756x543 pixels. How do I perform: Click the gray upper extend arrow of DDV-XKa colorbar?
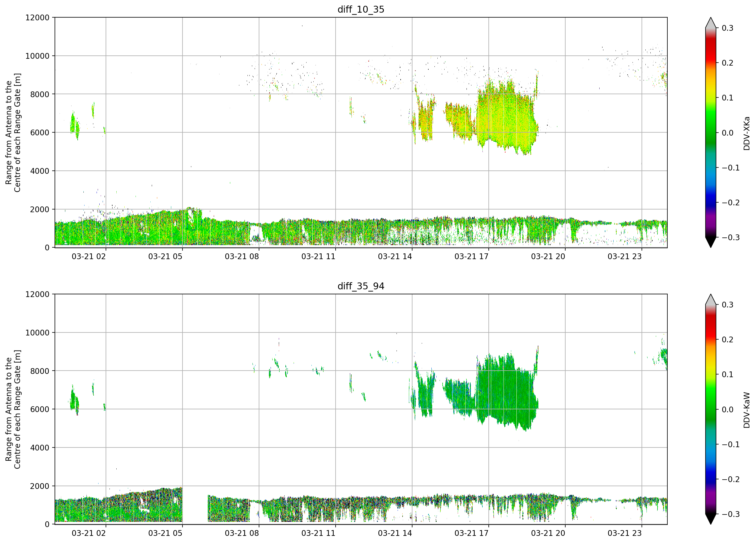[711, 23]
